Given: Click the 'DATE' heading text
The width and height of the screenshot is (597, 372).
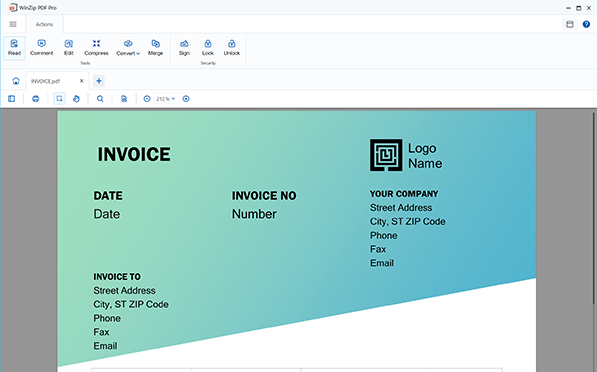Looking at the screenshot, I should [108, 196].
